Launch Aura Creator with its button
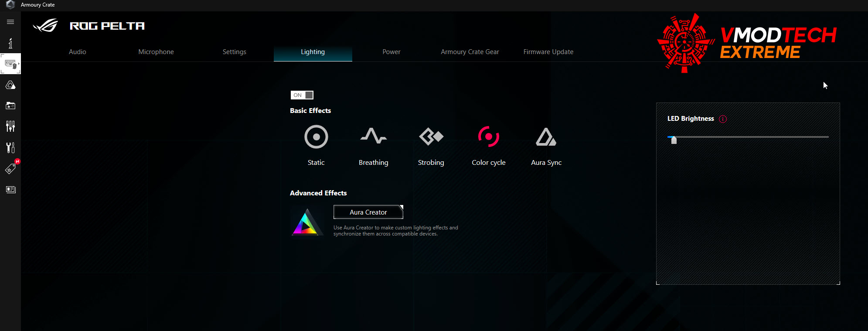Image resolution: width=868 pixels, height=331 pixels. [368, 212]
